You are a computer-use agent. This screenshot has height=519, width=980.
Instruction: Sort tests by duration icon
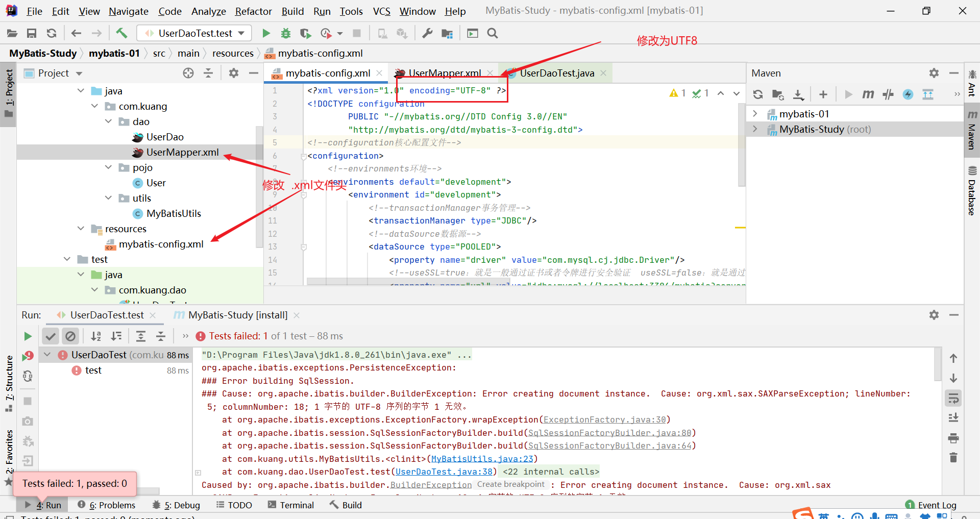pyautogui.click(x=116, y=336)
